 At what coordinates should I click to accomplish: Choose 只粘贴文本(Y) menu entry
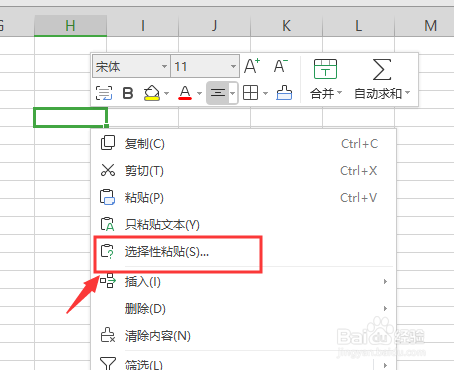pyautogui.click(x=244, y=225)
